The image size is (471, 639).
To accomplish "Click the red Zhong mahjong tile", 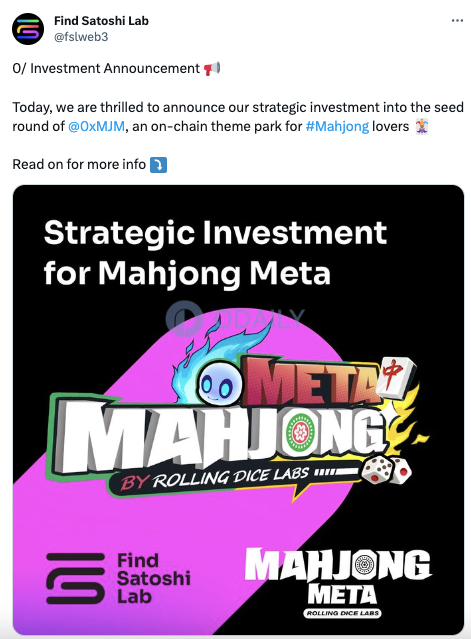I will (x=396, y=375).
